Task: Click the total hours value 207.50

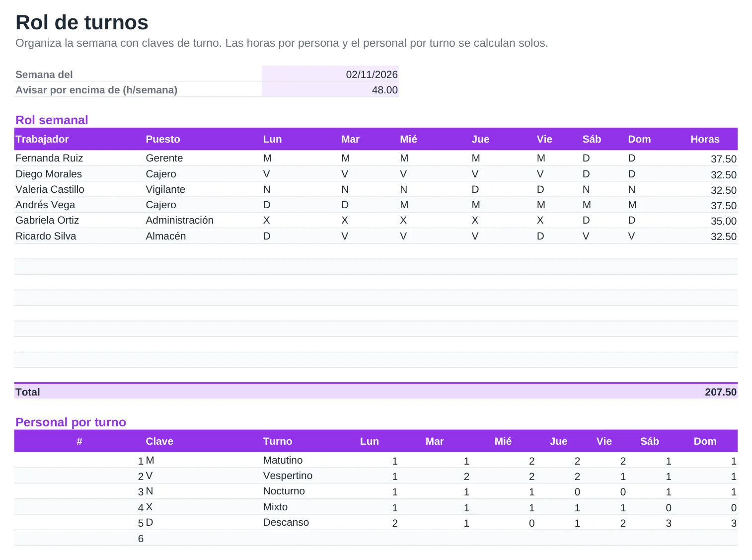Action: [x=721, y=392]
